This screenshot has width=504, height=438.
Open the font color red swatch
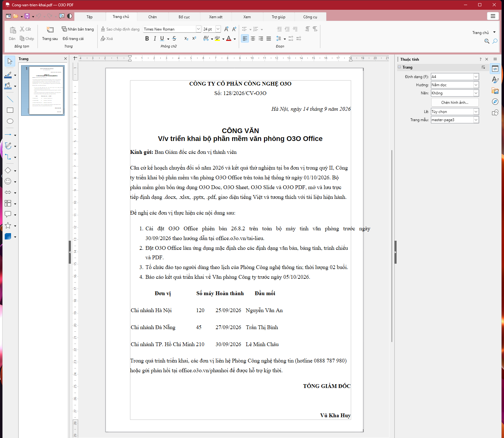pyautogui.click(x=229, y=38)
